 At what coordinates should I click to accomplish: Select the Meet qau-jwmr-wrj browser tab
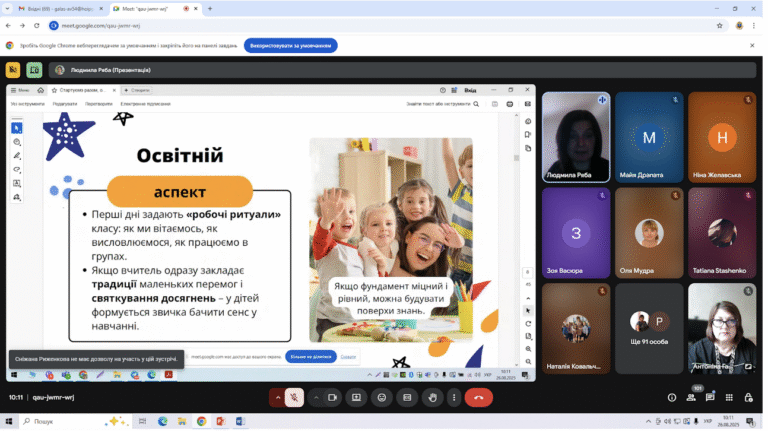click(x=151, y=9)
